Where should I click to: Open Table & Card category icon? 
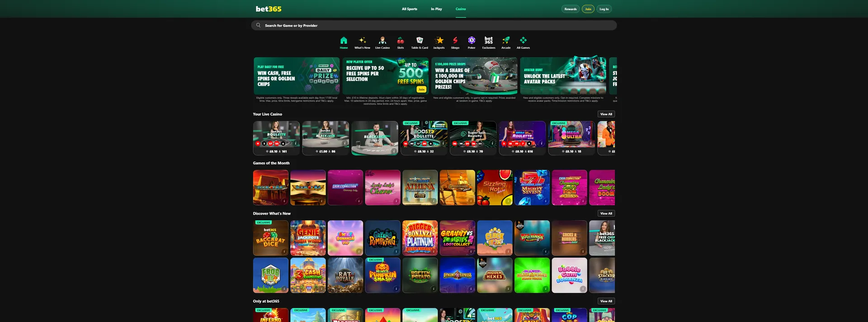pos(420,40)
